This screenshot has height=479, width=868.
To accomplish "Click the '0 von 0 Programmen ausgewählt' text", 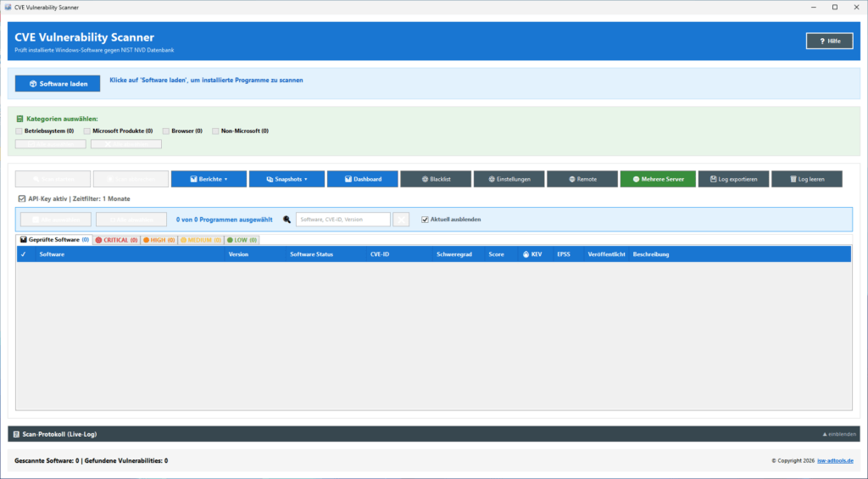I will (224, 220).
